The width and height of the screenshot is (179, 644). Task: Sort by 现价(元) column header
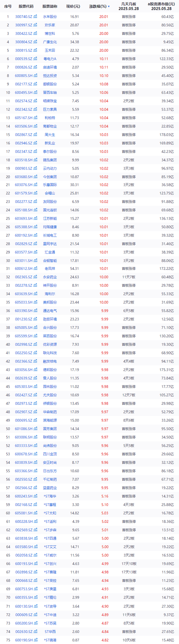point(73,6)
